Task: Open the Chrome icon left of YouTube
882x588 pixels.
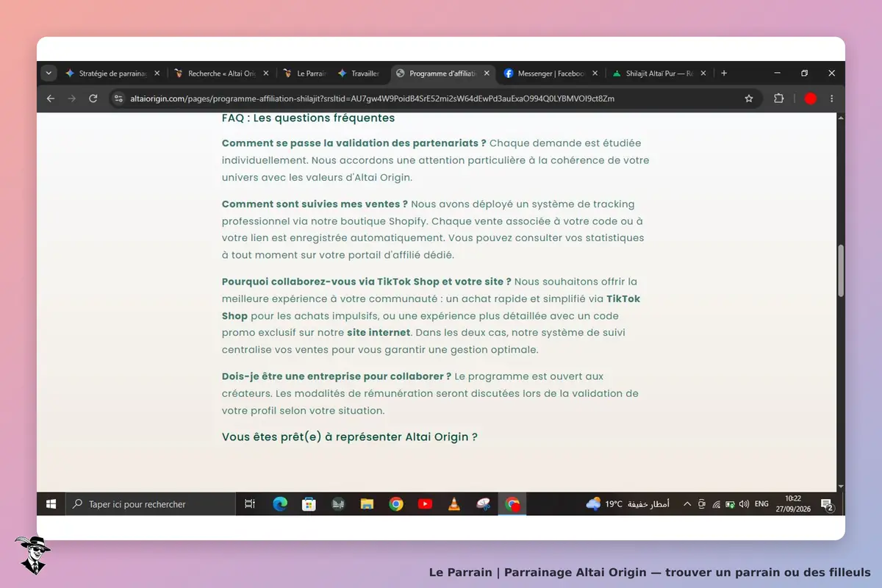Action: click(x=396, y=504)
